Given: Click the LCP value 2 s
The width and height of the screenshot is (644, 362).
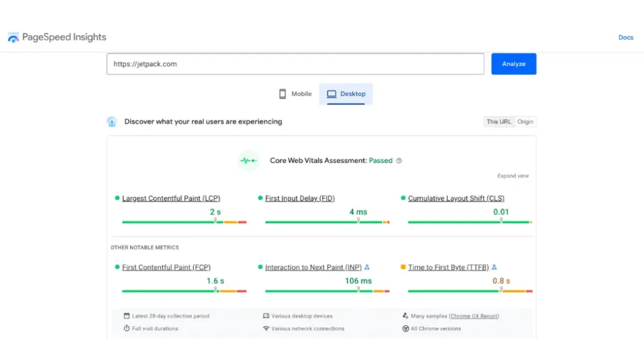Looking at the screenshot, I should 215,212.
